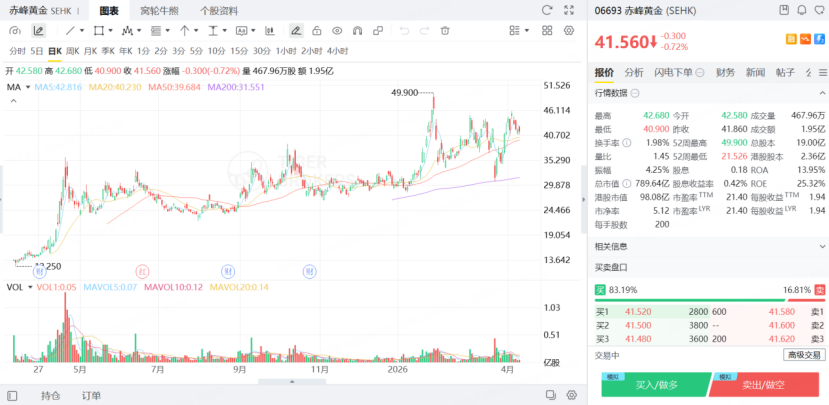Viewport: 829px width, 405px height.
Task: Open the 持仓 positions tab
Action: tap(51, 395)
